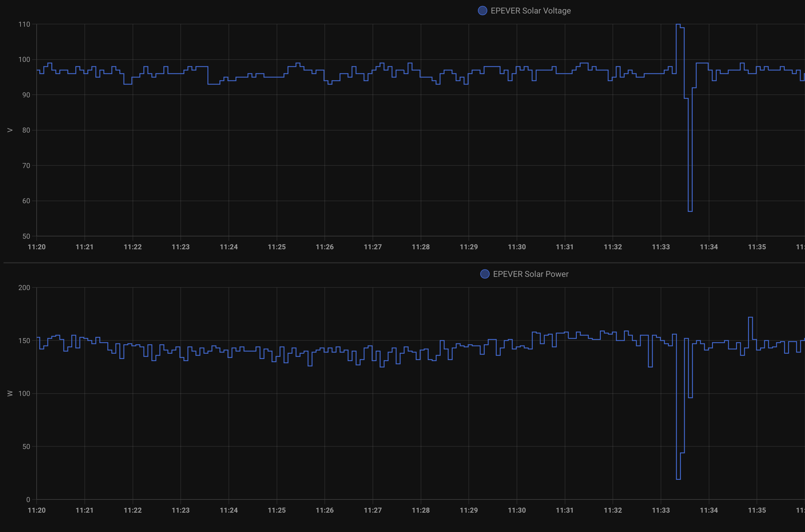The height and width of the screenshot is (532, 805).
Task: Click the power dip near 125 W before 11:33
Action: point(650,367)
